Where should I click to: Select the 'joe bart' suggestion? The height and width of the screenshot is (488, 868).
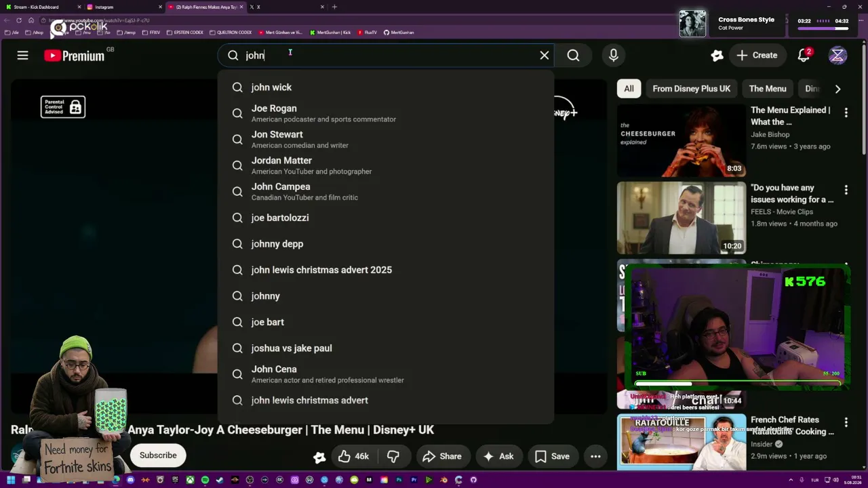[385, 322]
